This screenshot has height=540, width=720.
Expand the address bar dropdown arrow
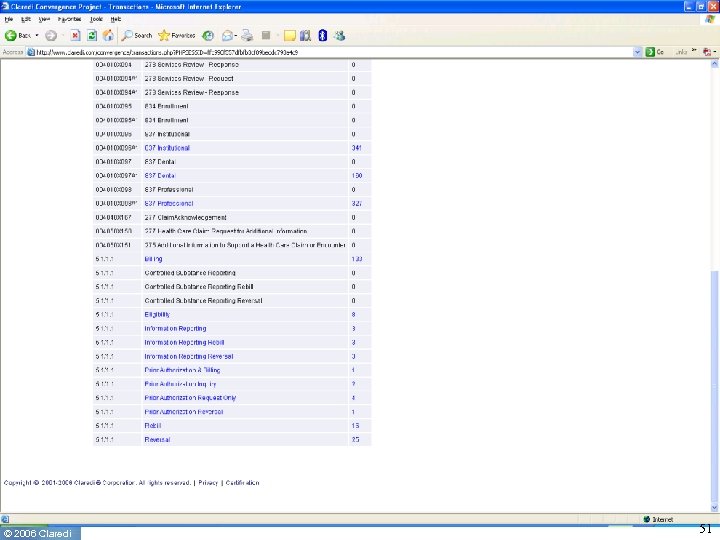[x=637, y=52]
